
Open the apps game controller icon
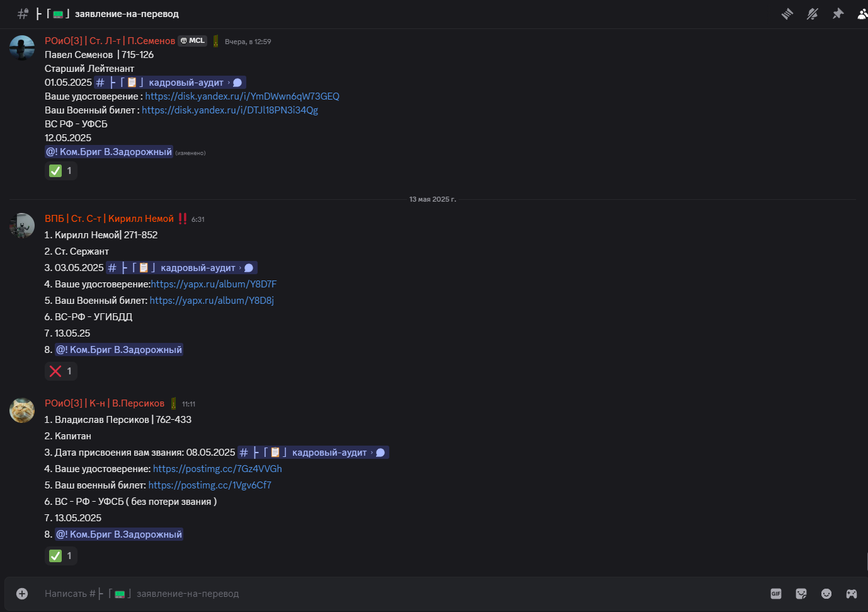[x=852, y=594]
